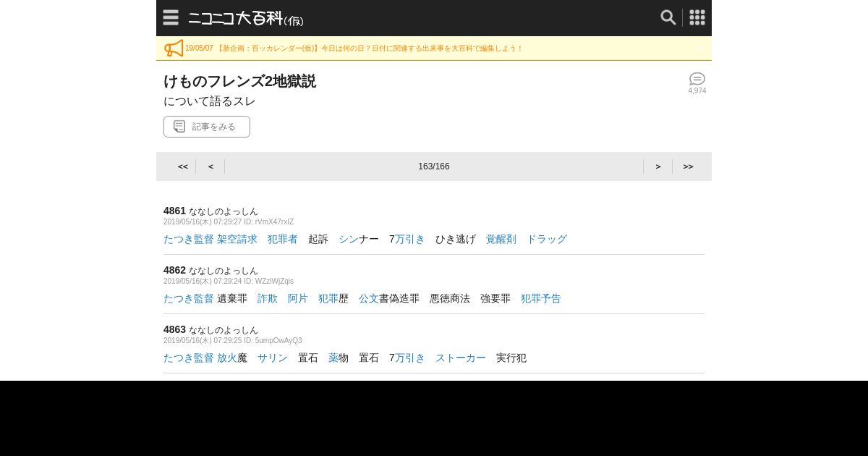Click the text について語るスレ

click(210, 101)
